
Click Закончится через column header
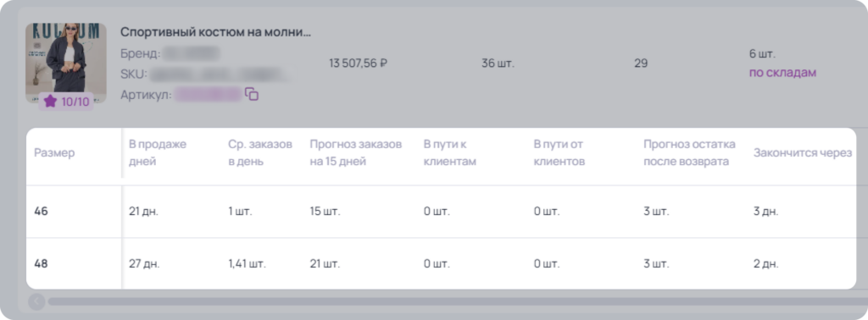(802, 153)
